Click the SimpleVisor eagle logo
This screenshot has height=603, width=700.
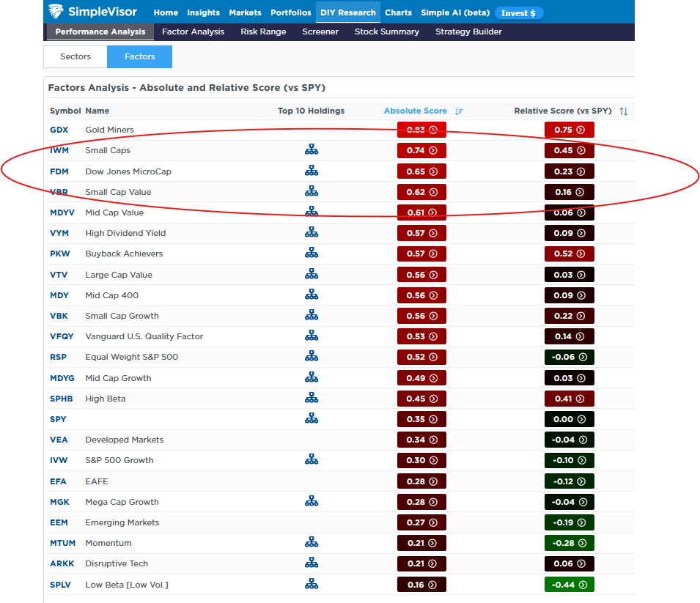56,12
